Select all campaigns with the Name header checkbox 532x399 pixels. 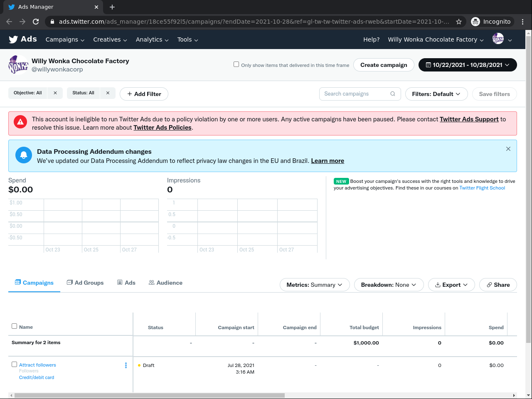(x=15, y=326)
